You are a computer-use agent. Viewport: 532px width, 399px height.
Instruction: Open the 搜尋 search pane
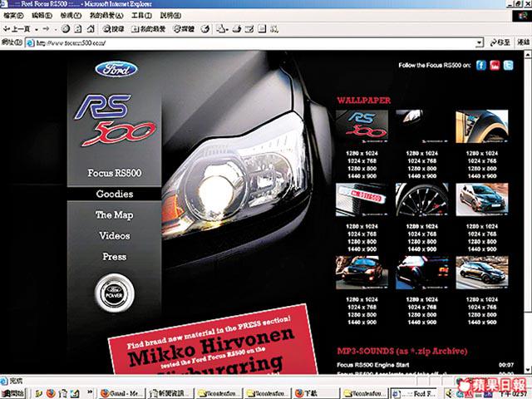114,29
